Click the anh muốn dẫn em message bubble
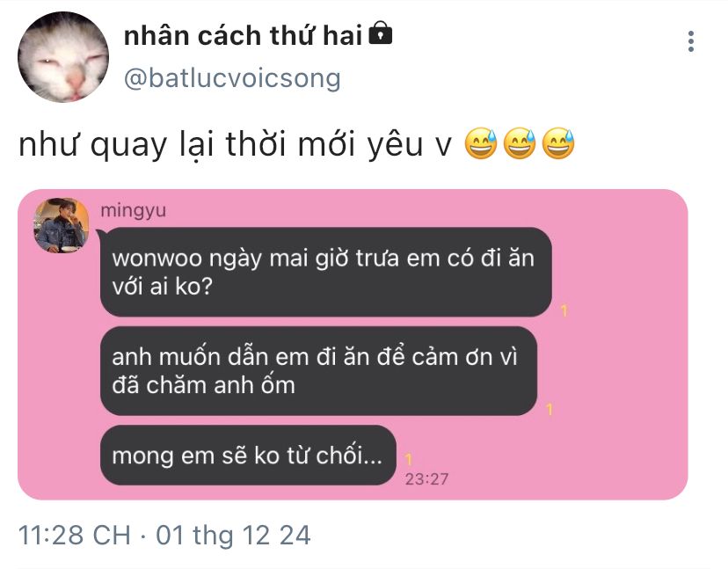 [x=318, y=371]
